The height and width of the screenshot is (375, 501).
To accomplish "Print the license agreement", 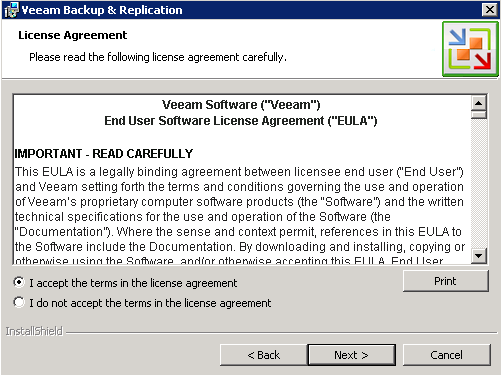I will 446,281.
